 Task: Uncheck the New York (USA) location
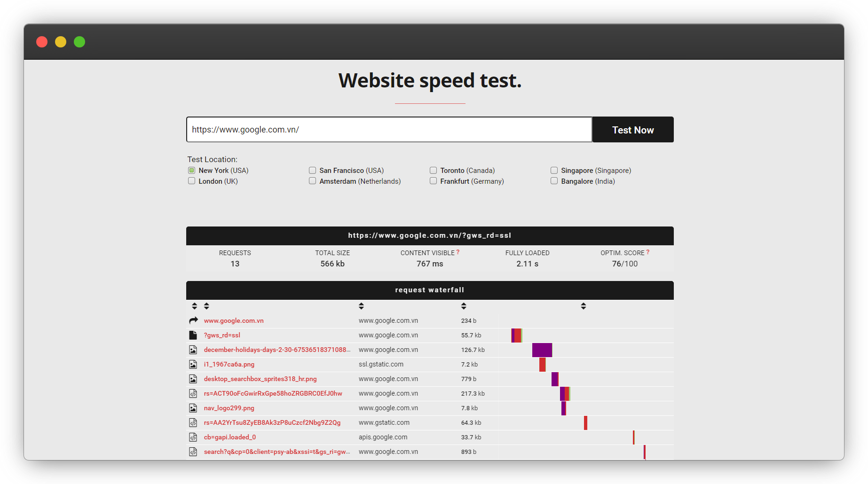(191, 170)
